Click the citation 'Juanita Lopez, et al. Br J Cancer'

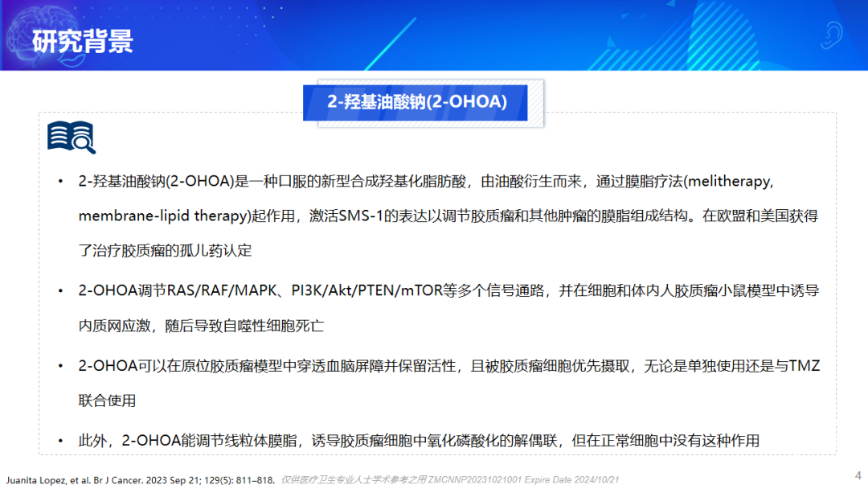coord(141,480)
